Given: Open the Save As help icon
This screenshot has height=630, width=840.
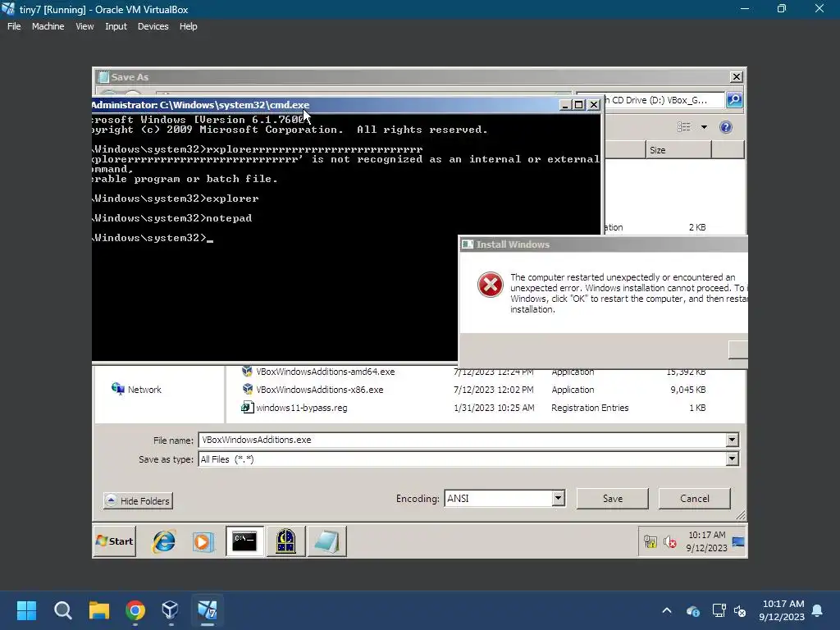Looking at the screenshot, I should pyautogui.click(x=726, y=127).
